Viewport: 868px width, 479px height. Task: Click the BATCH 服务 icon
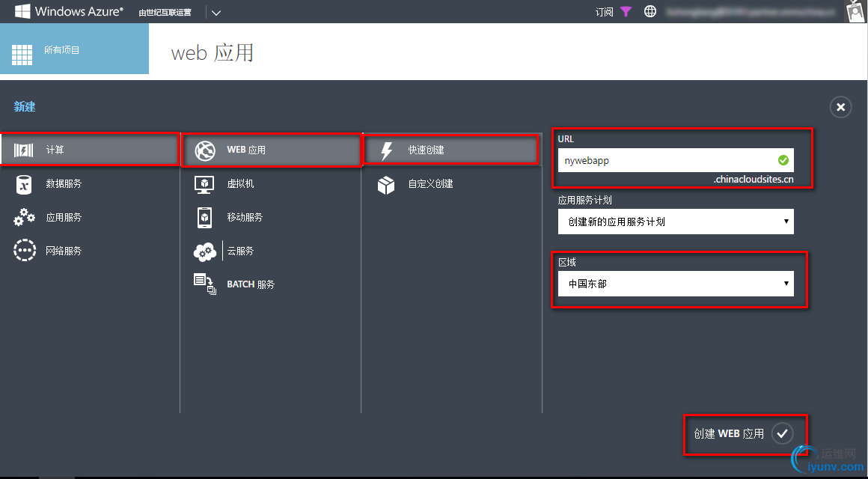pos(205,284)
